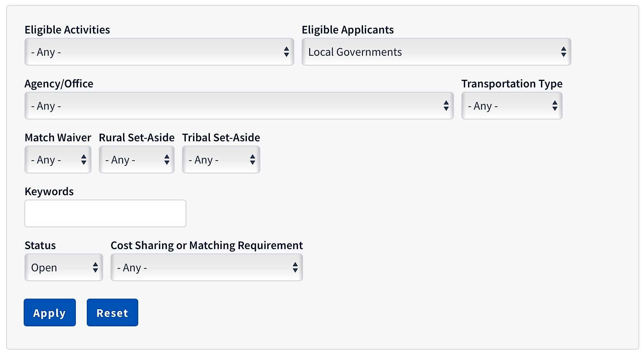644x354 pixels.
Task: Click the Tribal Set-Aside select arrows icon
Action: [x=252, y=160]
